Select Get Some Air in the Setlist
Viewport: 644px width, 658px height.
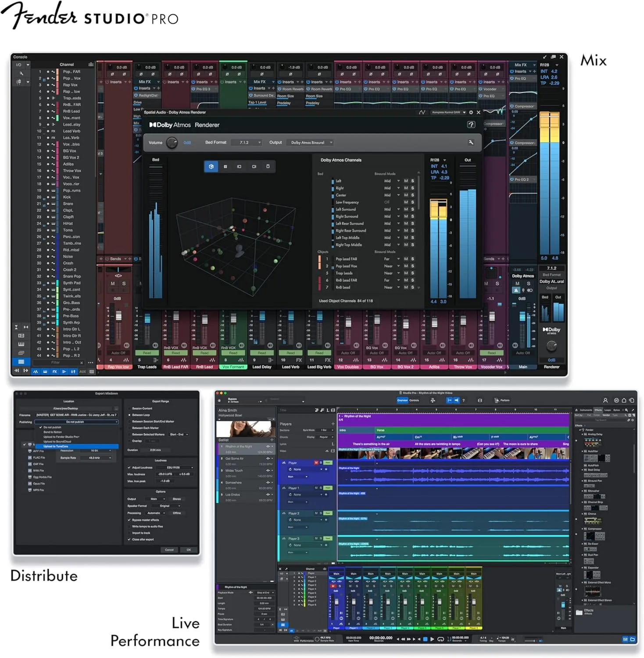[234, 458]
